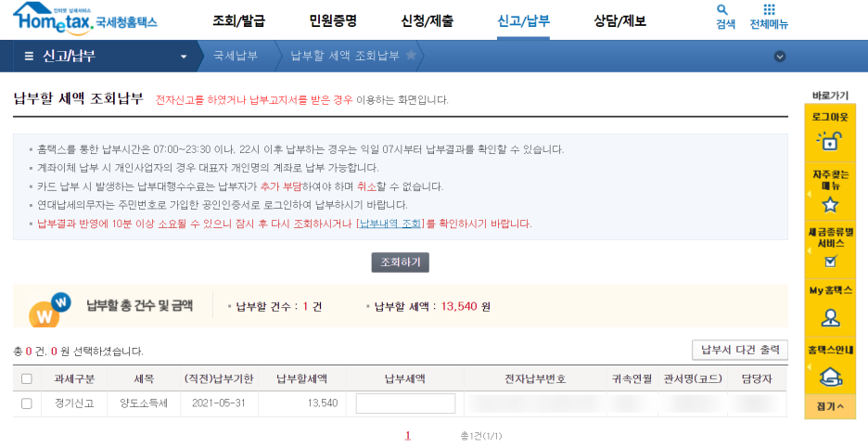
Task: Open My홈택스 person icon
Action: [x=830, y=318]
